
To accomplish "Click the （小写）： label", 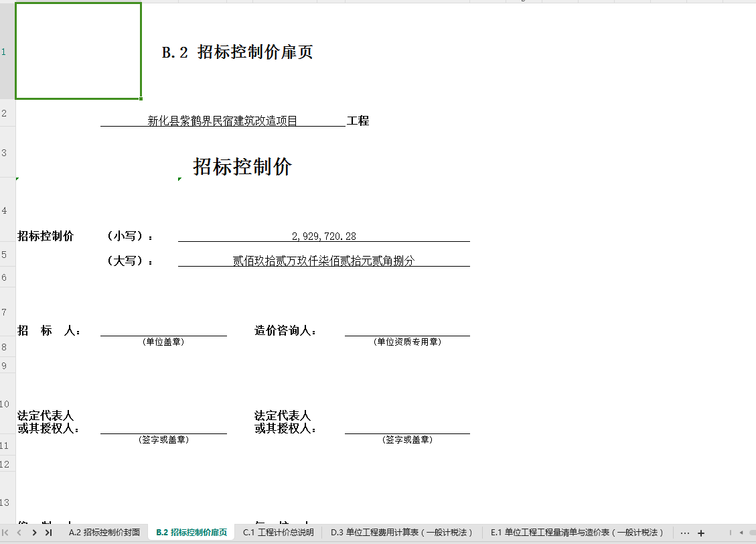I will 130,236.
